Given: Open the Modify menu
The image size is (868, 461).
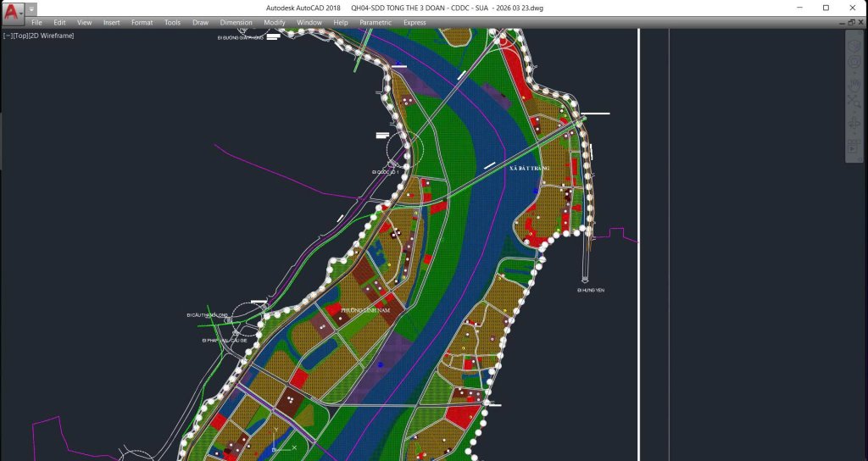Looking at the screenshot, I should coord(275,23).
